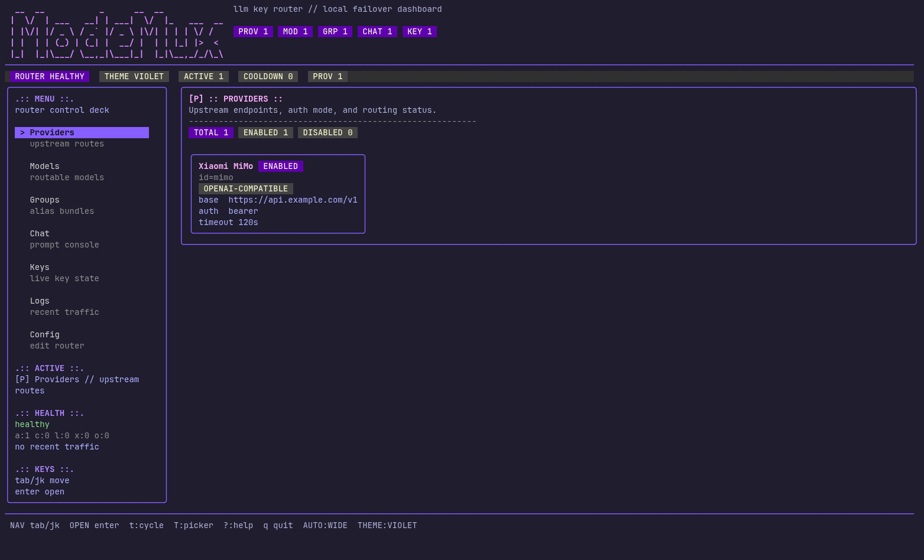924x560 pixels.
Task: Open the Config menu item
Action: click(44, 334)
